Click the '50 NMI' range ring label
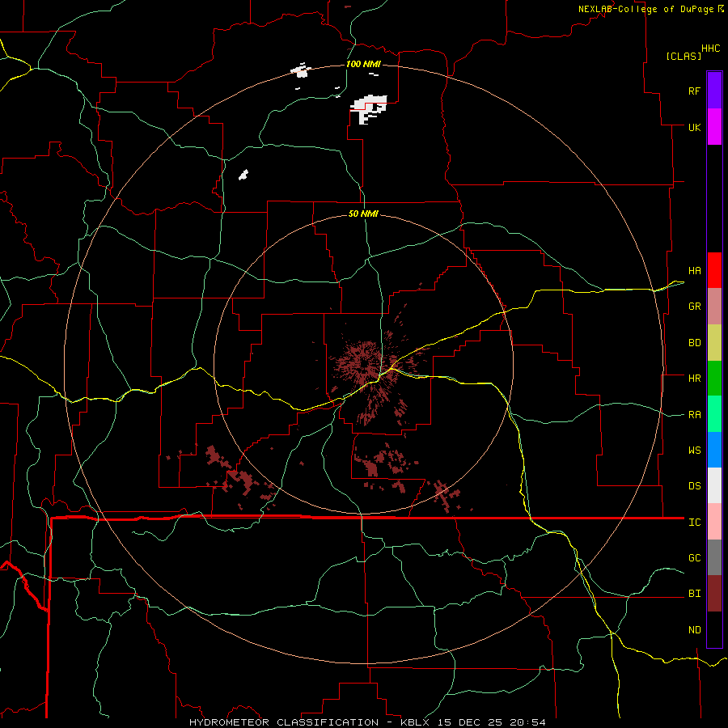This screenshot has width=728, height=728. [363, 214]
